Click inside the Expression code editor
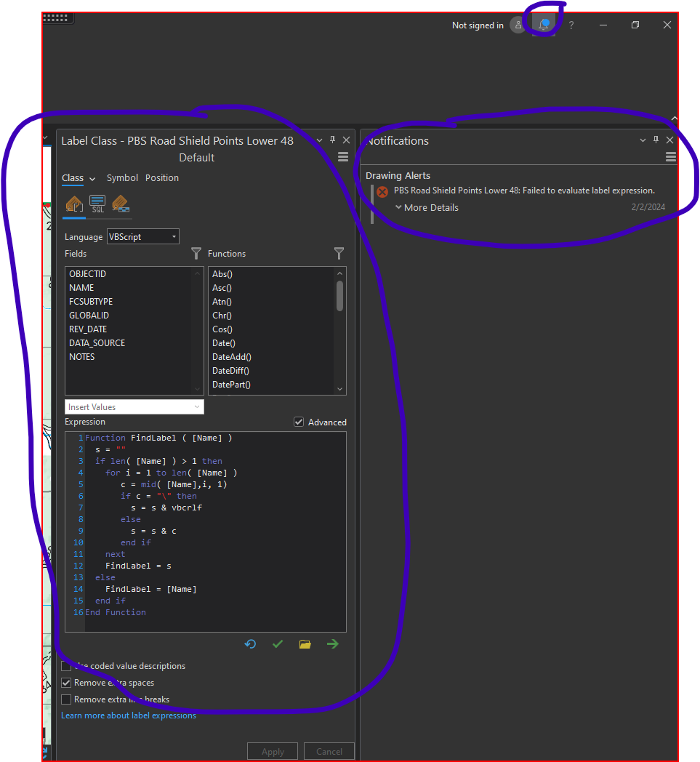Image resolution: width=700 pixels, height=762 pixels. click(206, 532)
